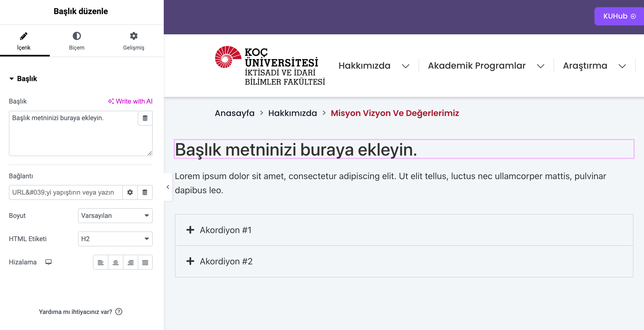This screenshot has height=330, width=644.
Task: Set alignment to justified
Action: 145,262
